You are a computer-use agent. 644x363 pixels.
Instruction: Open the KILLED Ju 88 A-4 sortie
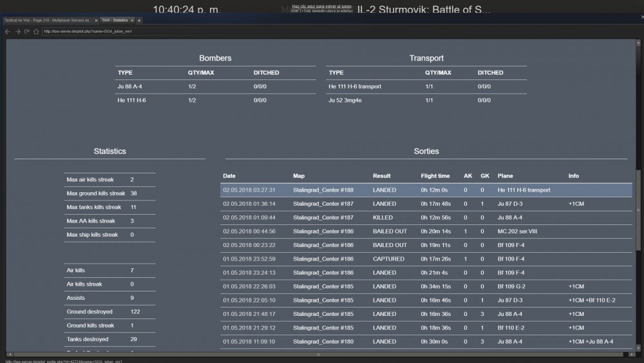(425, 217)
